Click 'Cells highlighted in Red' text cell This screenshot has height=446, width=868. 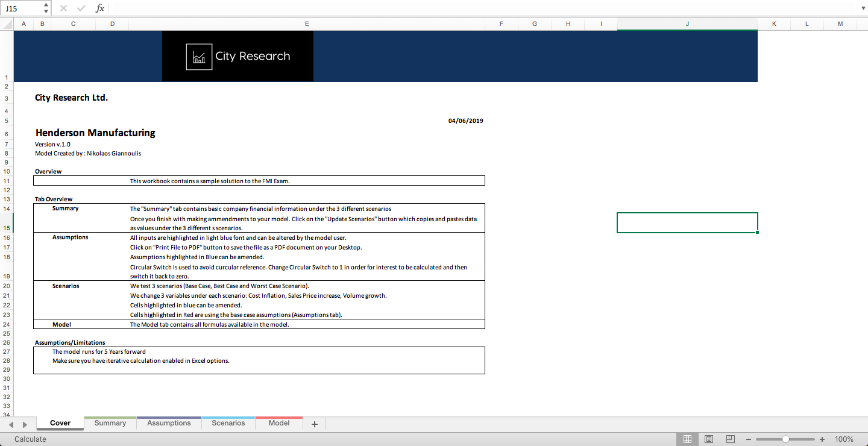point(236,315)
